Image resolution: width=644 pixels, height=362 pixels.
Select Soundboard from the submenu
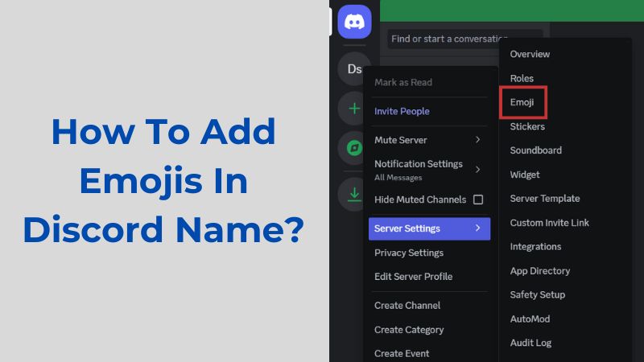click(x=535, y=150)
